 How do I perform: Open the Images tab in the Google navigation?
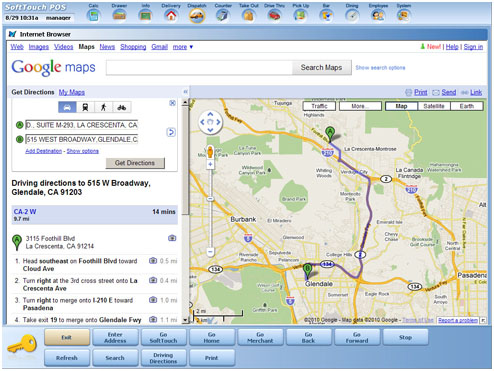coord(39,47)
